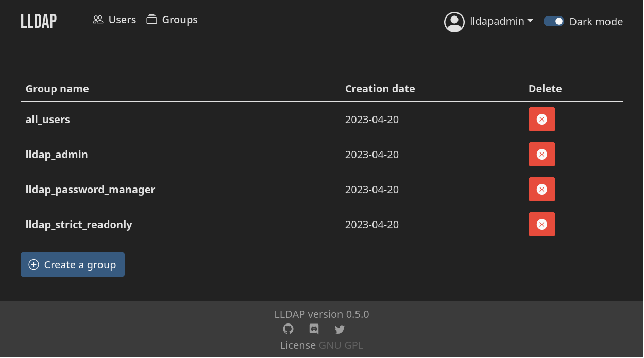The height and width of the screenshot is (358, 644).
Task: Click the user avatar icon near lldapadmin
Action: 454,22
